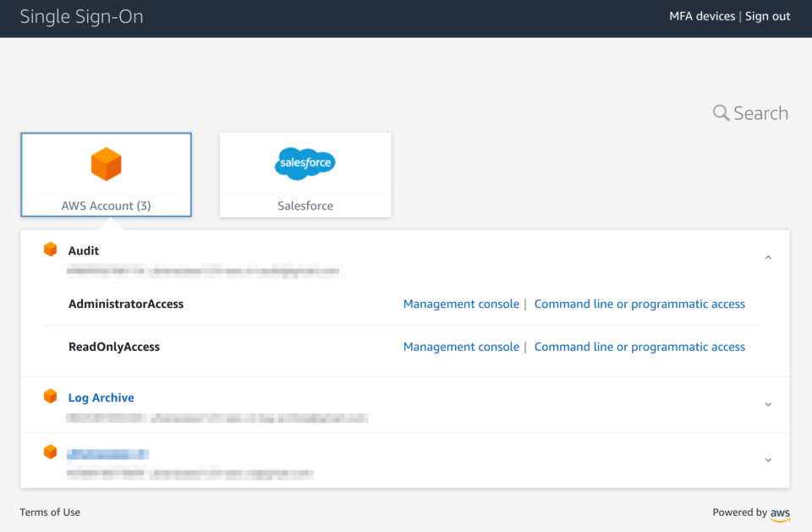
Task: Sign out of Single Sign-On
Action: pyautogui.click(x=767, y=15)
